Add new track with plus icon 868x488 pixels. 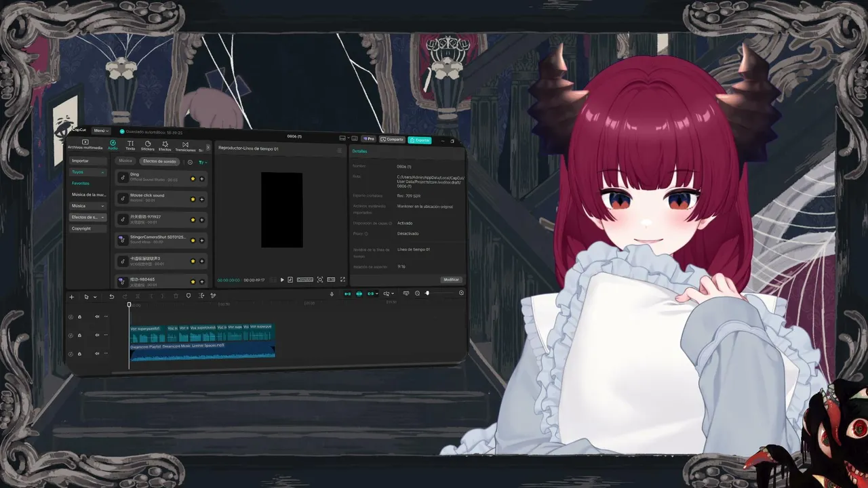click(72, 296)
